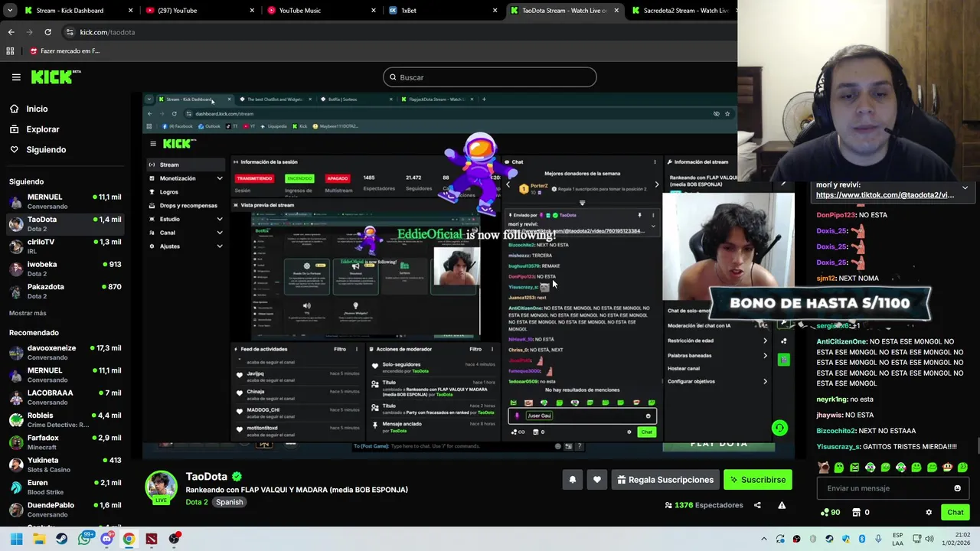This screenshot has width=980, height=551.
Task: Send message with Chat button
Action: [955, 512]
